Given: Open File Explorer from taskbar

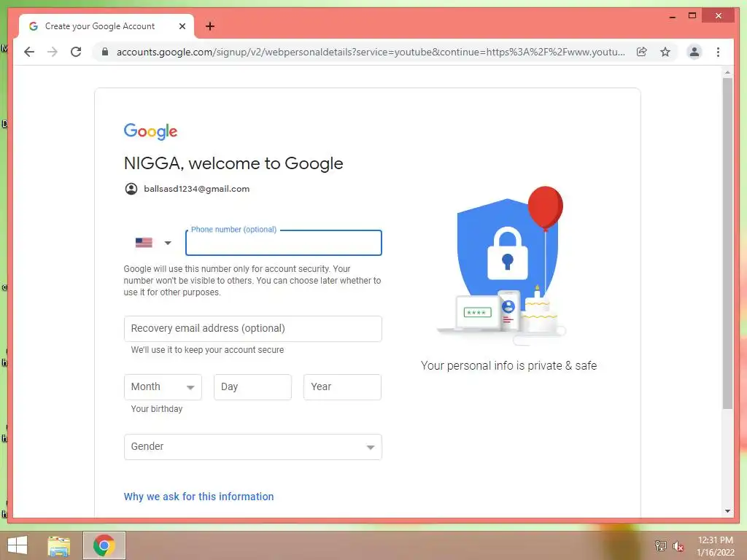Looking at the screenshot, I should (x=59, y=545).
